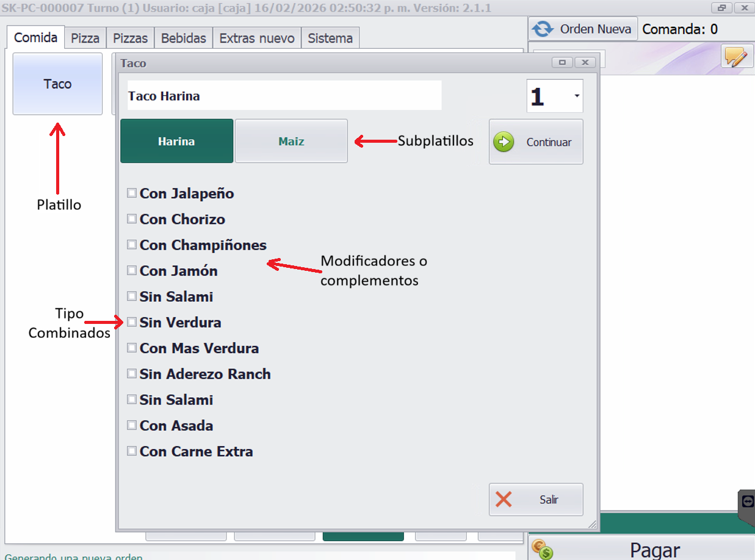This screenshot has height=560, width=755.
Task: Click the red X Salir icon
Action: click(504, 500)
